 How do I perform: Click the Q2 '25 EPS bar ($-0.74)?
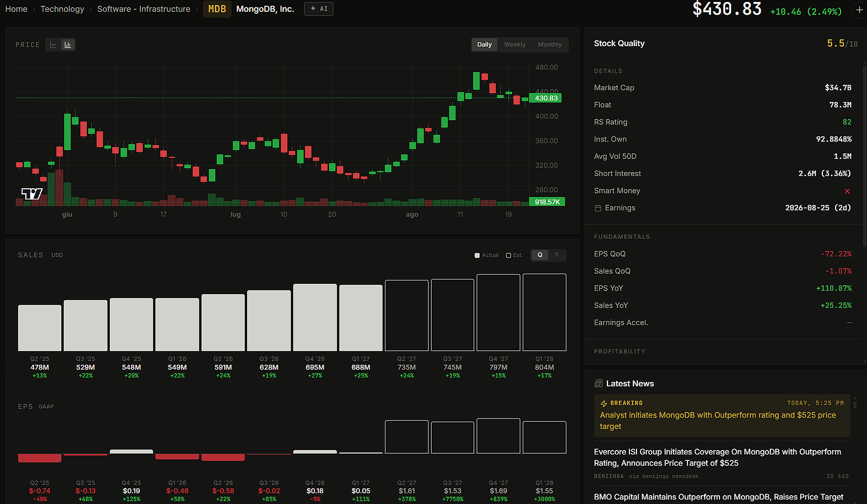[40, 458]
